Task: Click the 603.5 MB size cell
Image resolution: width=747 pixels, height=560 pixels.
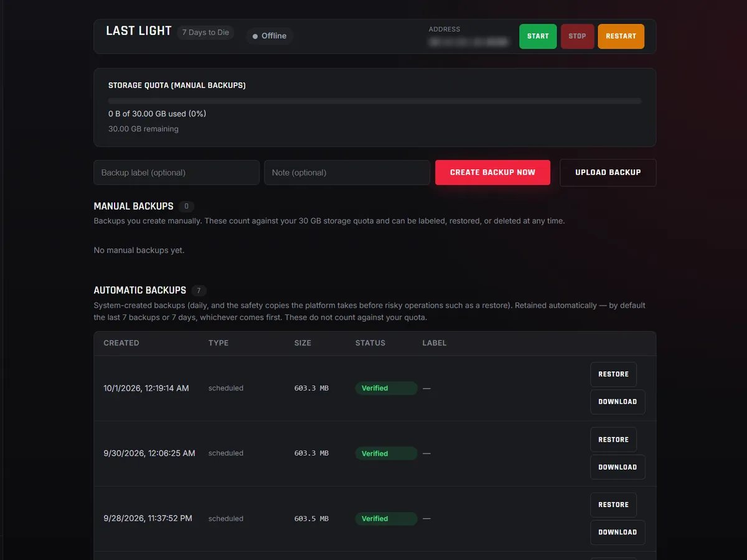Action: [311, 518]
